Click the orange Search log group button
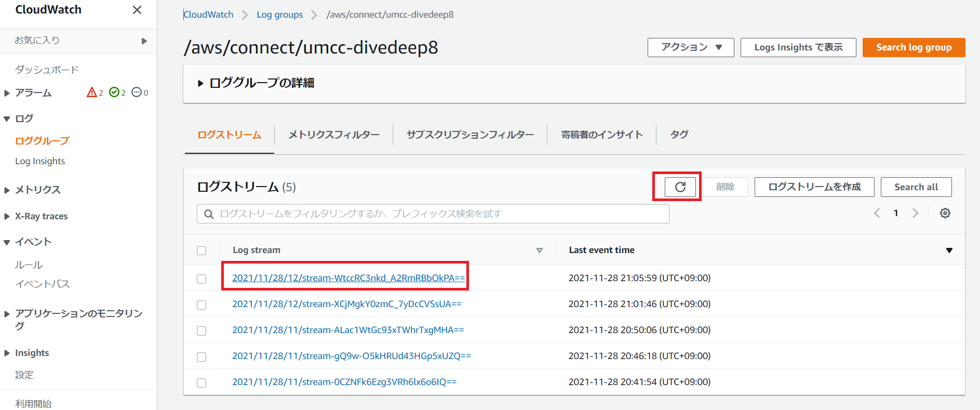This screenshot has width=980, height=410. pyautogui.click(x=914, y=47)
